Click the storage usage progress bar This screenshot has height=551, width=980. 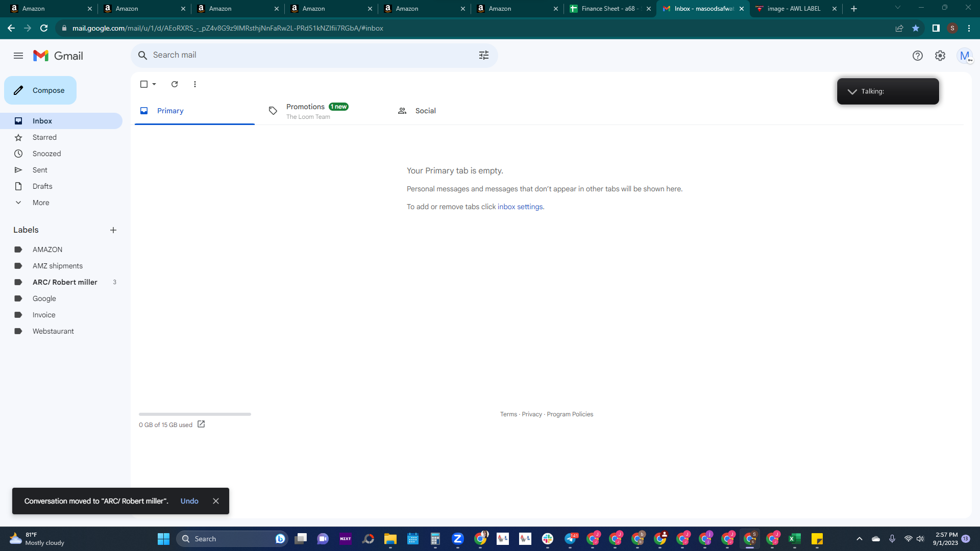tap(195, 414)
